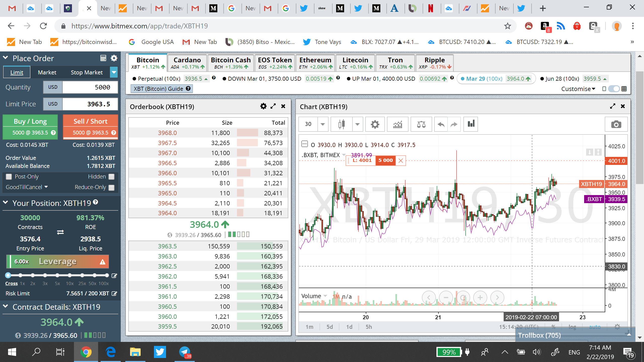Enable Post-Only checkbox
Screen dimensions: 644x362
click(9, 177)
